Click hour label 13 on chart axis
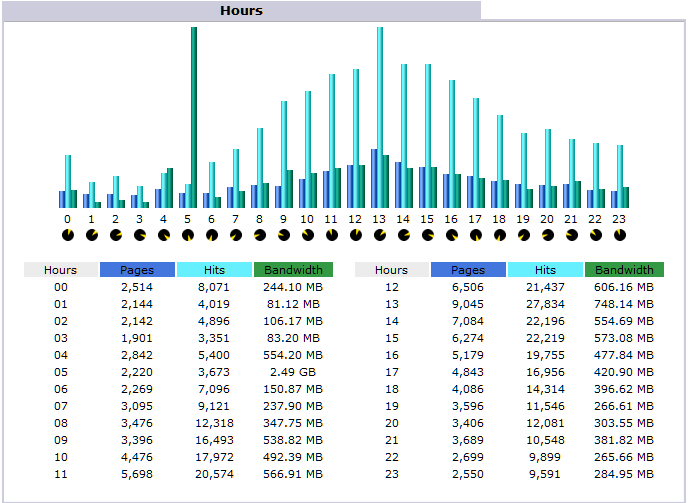692x503 pixels. pyautogui.click(x=379, y=219)
